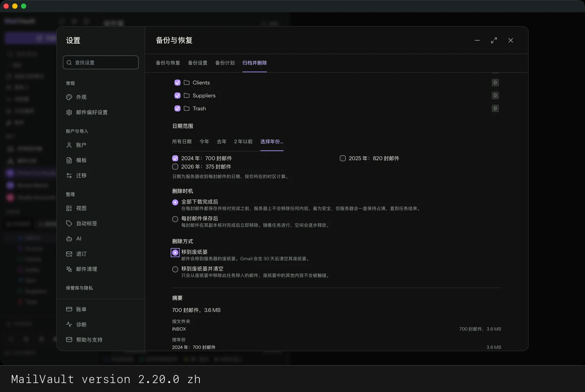Uncheck the Suppliers folder checkbox

(x=178, y=96)
